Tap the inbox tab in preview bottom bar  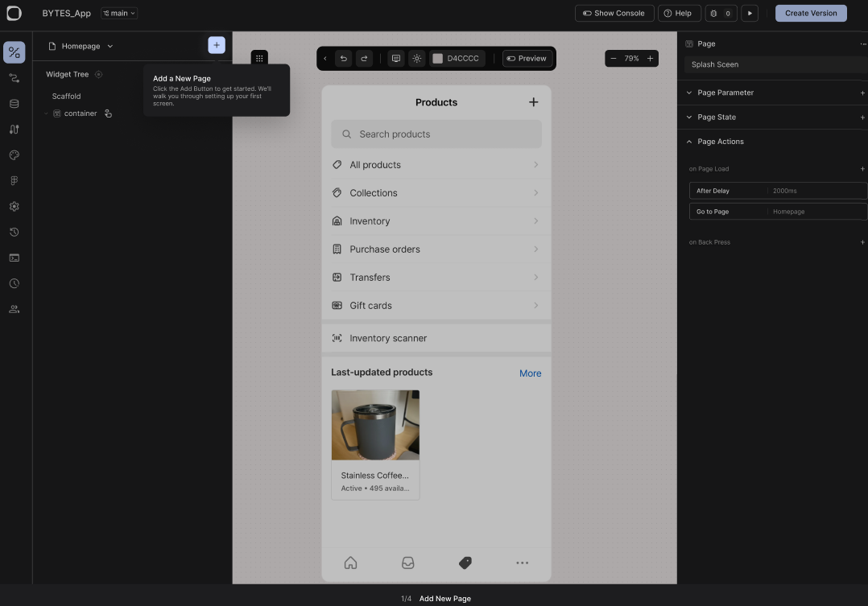408,563
